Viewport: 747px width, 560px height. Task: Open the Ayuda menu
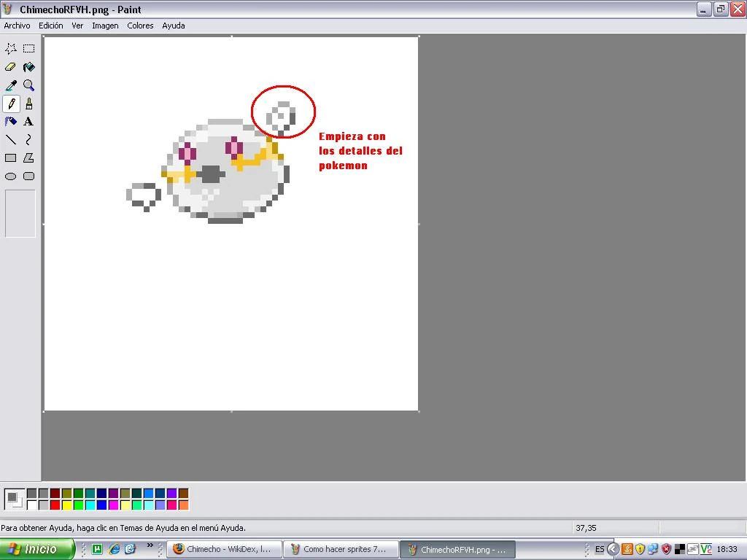click(x=174, y=26)
